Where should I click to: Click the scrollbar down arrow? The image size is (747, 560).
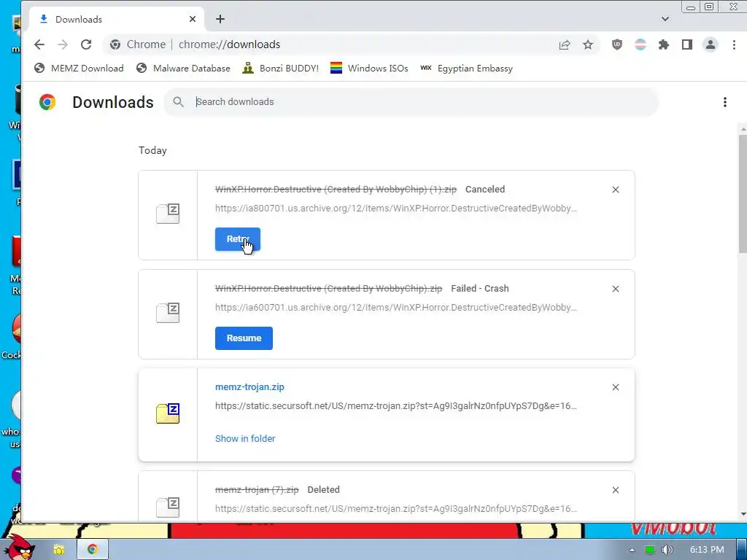[x=743, y=514]
